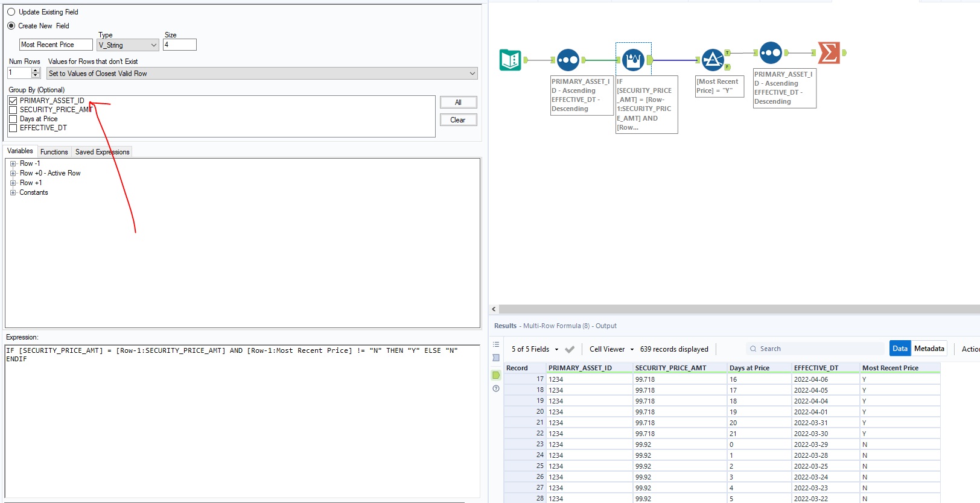Select the Update Existing Field radio button
Screen dimensions: 980x503
11,12
